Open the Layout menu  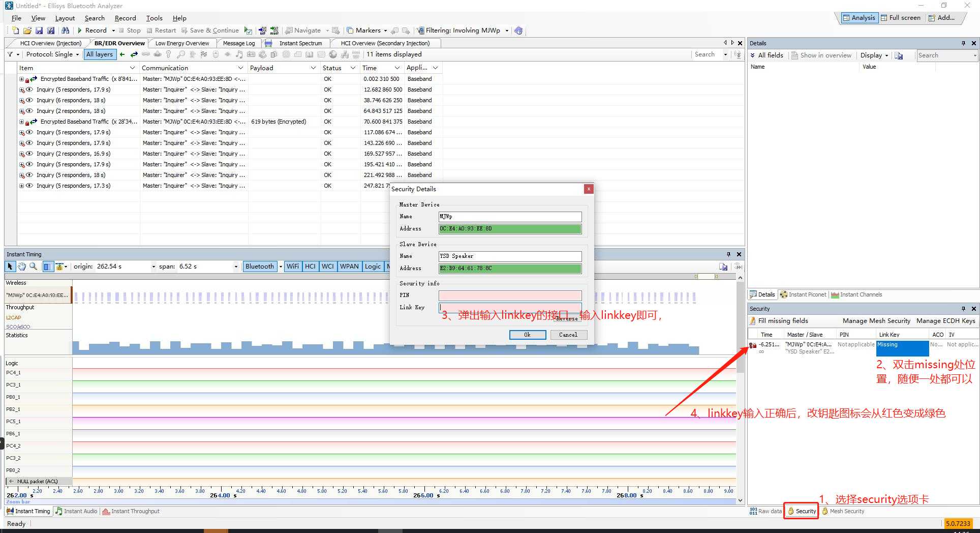click(x=65, y=18)
